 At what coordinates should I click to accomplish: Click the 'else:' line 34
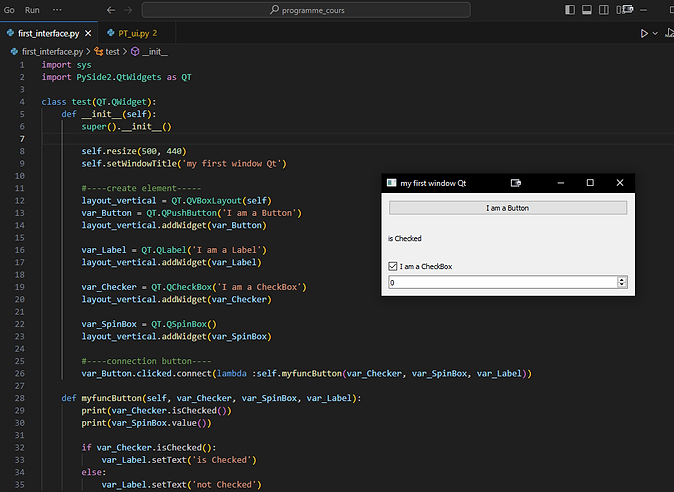click(94, 472)
